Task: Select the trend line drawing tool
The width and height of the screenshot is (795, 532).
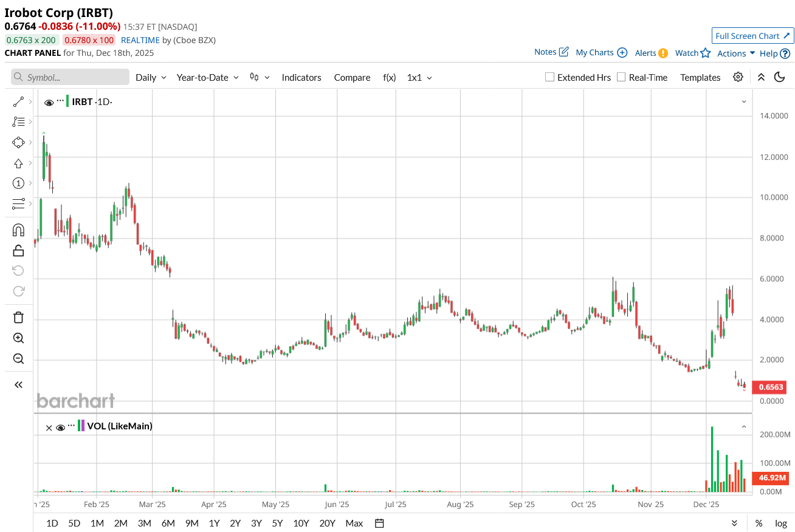Action: tap(18, 102)
